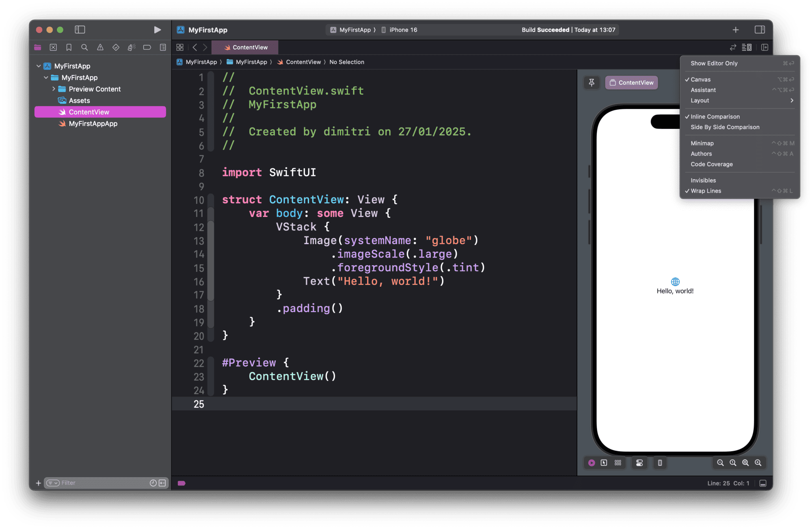Toggle the navigator sidebar icon
The width and height of the screenshot is (812, 529).
coord(80,30)
